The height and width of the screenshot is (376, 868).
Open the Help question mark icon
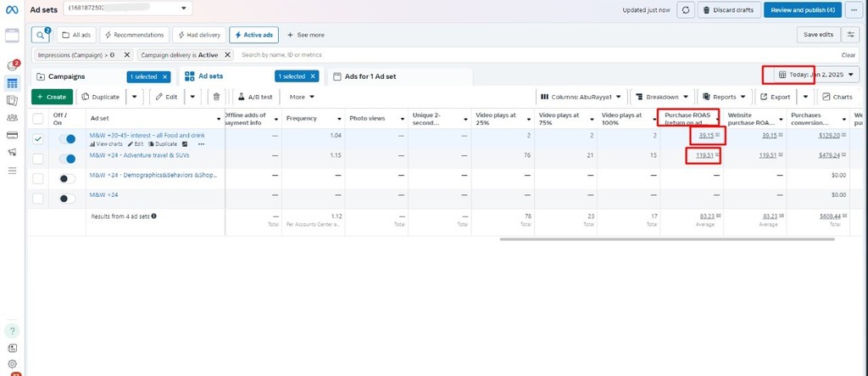[x=12, y=331]
